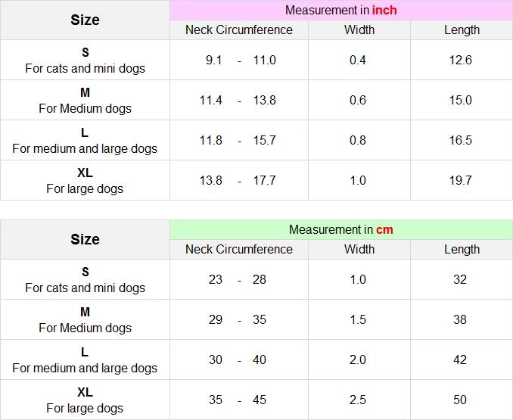Select the 30 - 40 neck circumference cell

(x=238, y=360)
